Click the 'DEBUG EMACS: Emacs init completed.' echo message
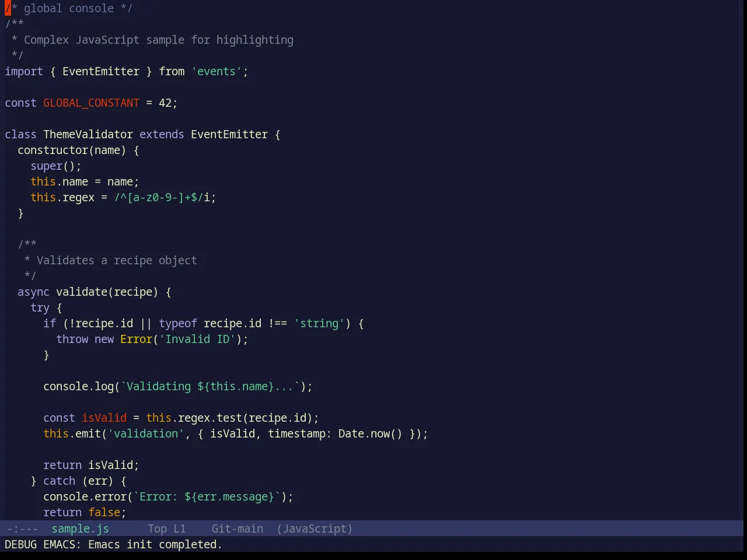 click(113, 544)
